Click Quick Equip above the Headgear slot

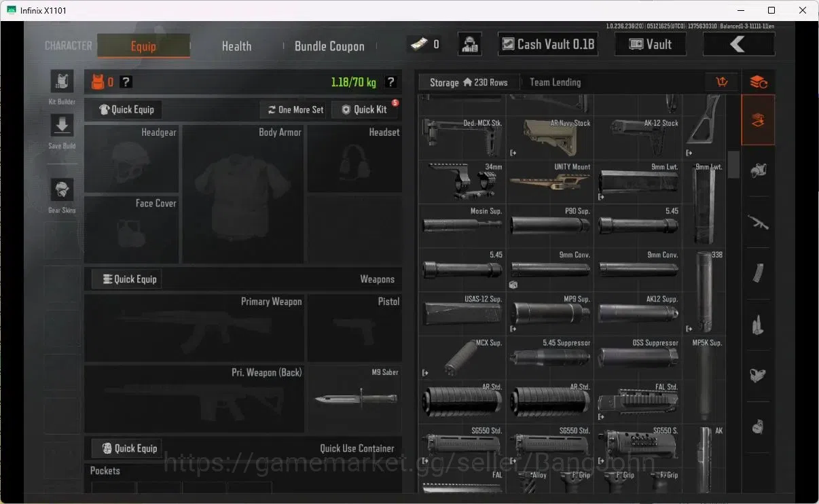tap(127, 109)
